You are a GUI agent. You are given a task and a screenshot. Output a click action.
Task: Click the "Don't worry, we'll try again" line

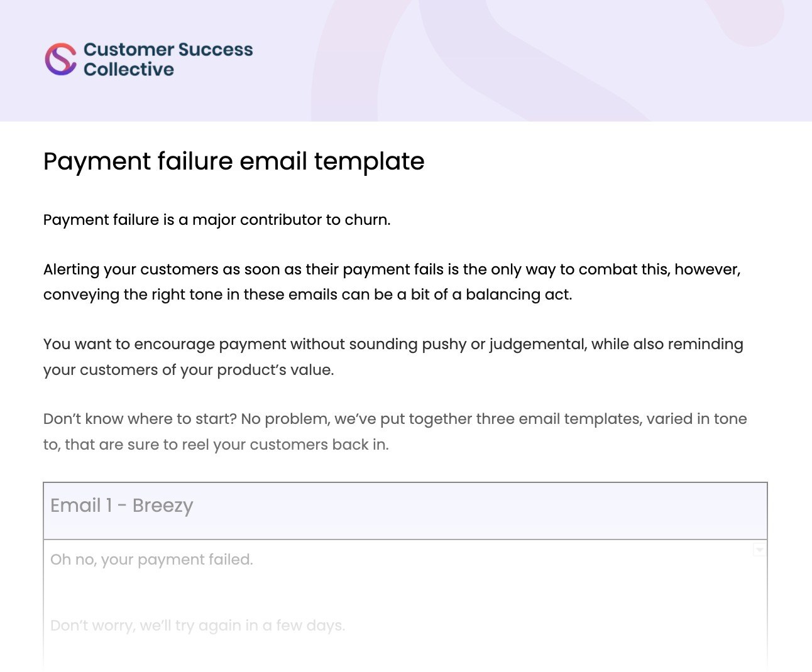click(197, 626)
